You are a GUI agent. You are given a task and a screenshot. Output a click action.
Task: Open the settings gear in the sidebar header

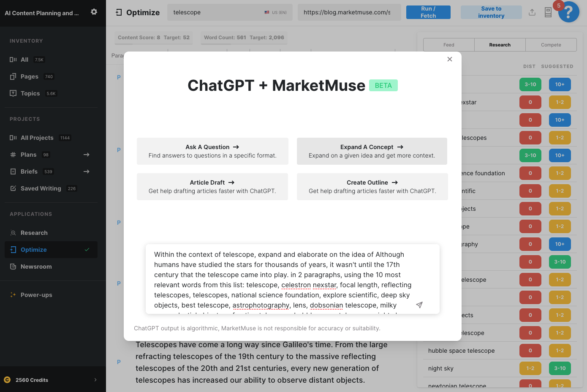click(x=94, y=12)
